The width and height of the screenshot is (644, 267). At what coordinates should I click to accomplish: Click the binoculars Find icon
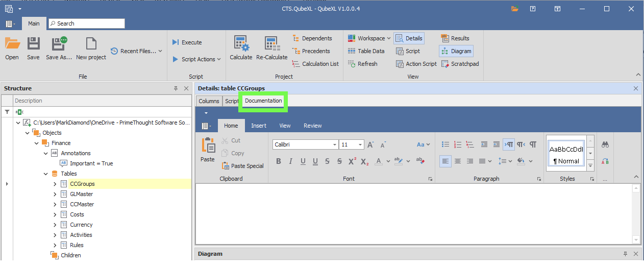605,144
